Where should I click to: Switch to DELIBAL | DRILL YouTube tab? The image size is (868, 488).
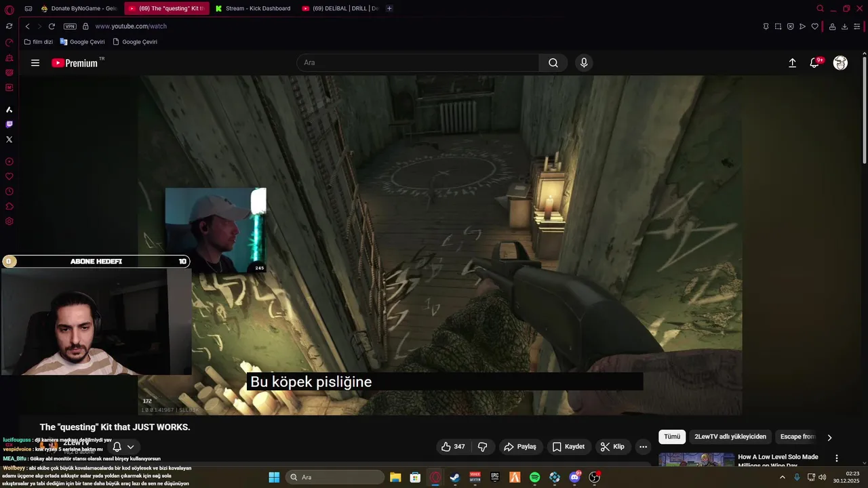pyautogui.click(x=339, y=9)
